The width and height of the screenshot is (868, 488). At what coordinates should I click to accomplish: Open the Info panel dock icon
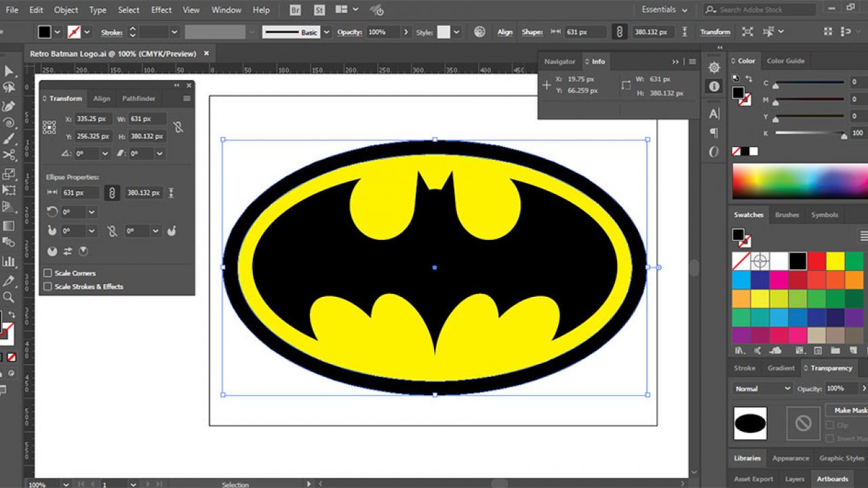point(714,86)
